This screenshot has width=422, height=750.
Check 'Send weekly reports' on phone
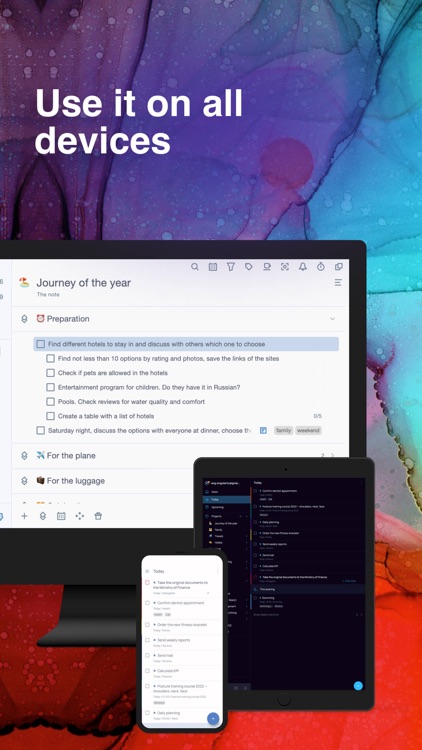pyautogui.click(x=147, y=640)
